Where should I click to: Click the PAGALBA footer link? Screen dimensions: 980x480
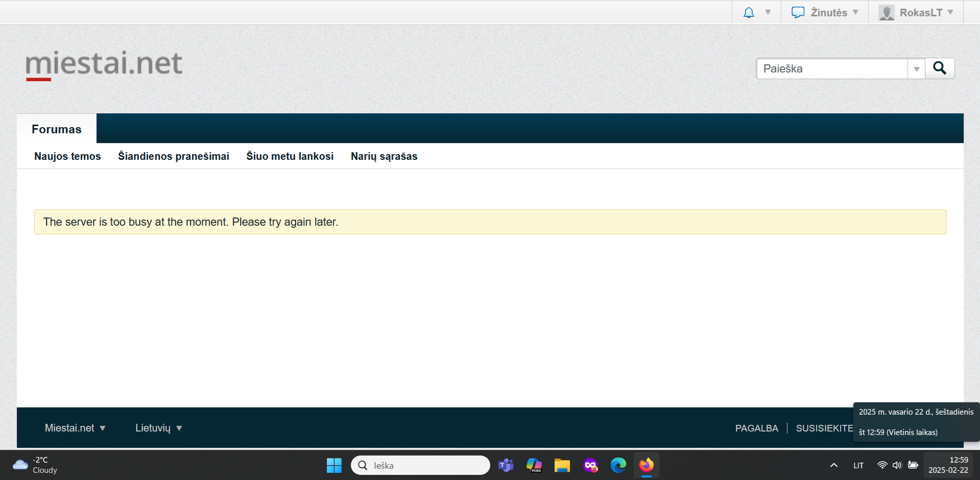click(x=756, y=428)
